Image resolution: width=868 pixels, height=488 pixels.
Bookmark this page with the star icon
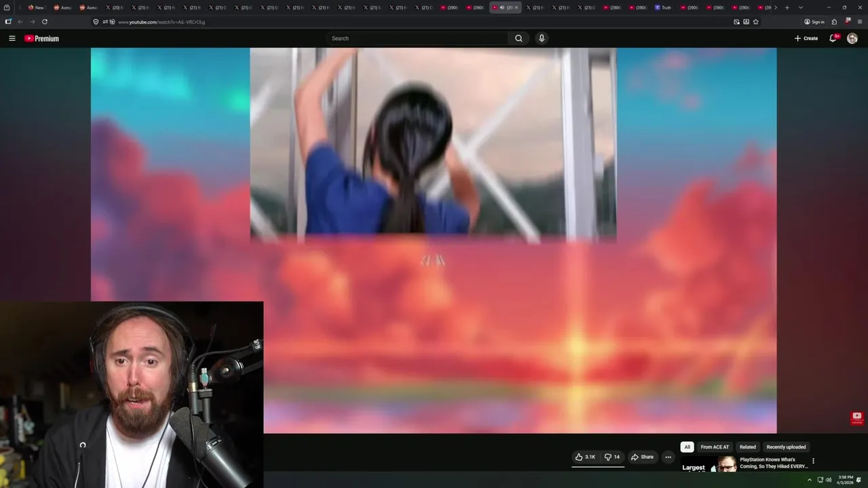(755, 22)
